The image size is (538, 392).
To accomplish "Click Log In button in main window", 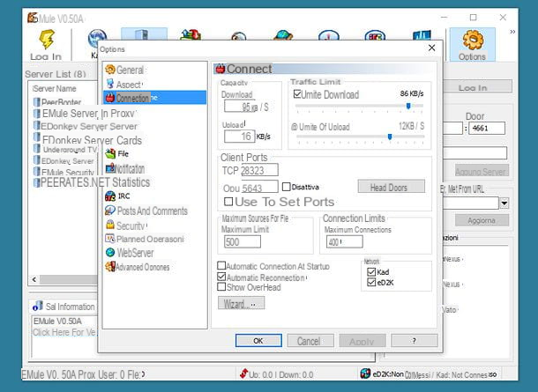I will click(x=478, y=87).
